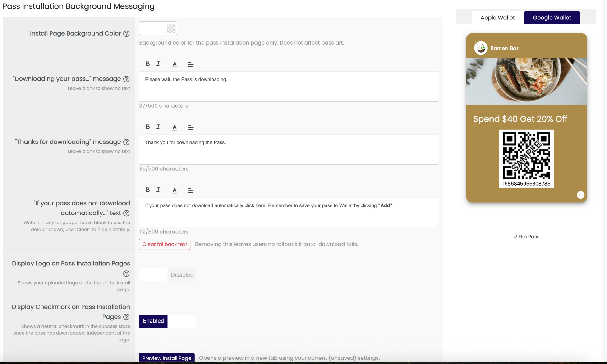Click the '37/500 characters' counter
The image size is (607, 364).
point(163,106)
